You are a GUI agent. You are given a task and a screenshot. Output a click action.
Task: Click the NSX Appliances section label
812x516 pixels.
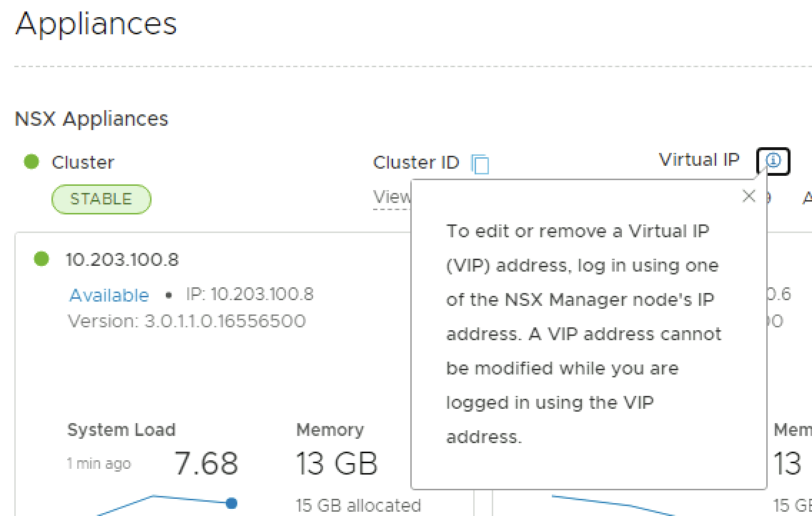91,119
